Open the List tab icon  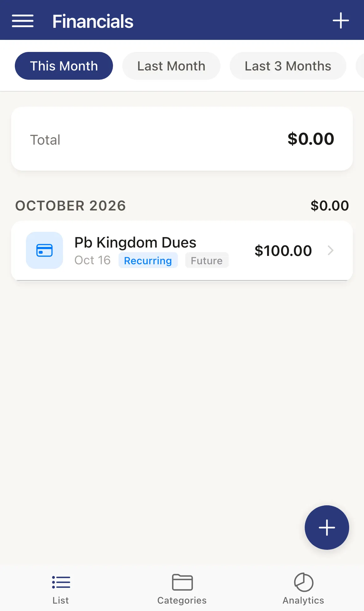point(61,582)
